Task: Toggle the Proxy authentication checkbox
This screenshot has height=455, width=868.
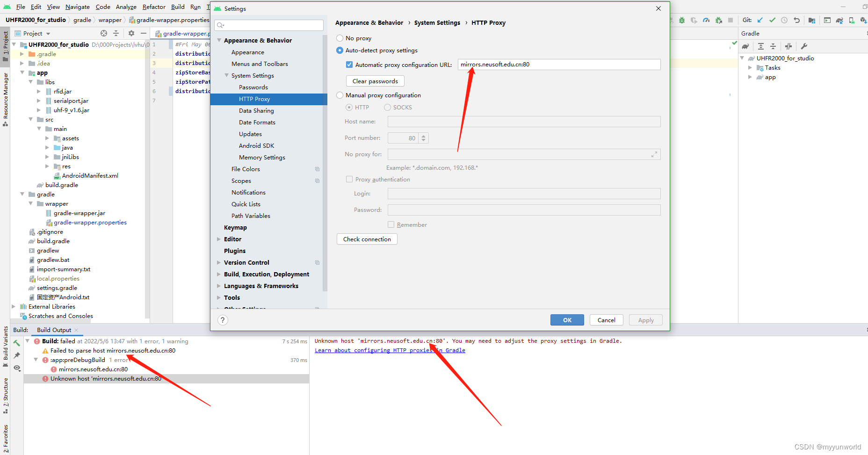Action: [349, 180]
